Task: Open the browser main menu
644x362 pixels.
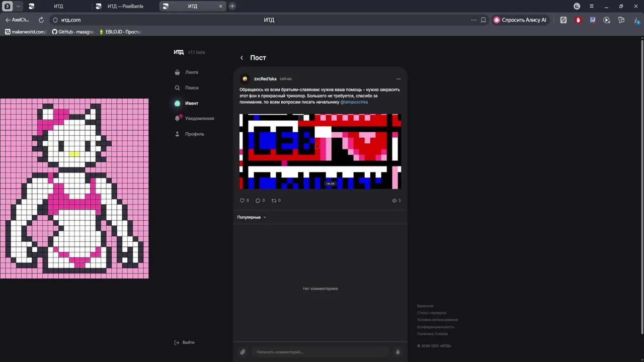Action: click(592, 6)
